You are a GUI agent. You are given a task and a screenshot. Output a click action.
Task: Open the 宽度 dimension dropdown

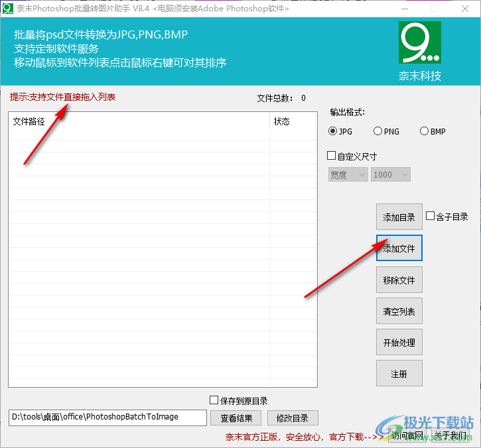[348, 175]
